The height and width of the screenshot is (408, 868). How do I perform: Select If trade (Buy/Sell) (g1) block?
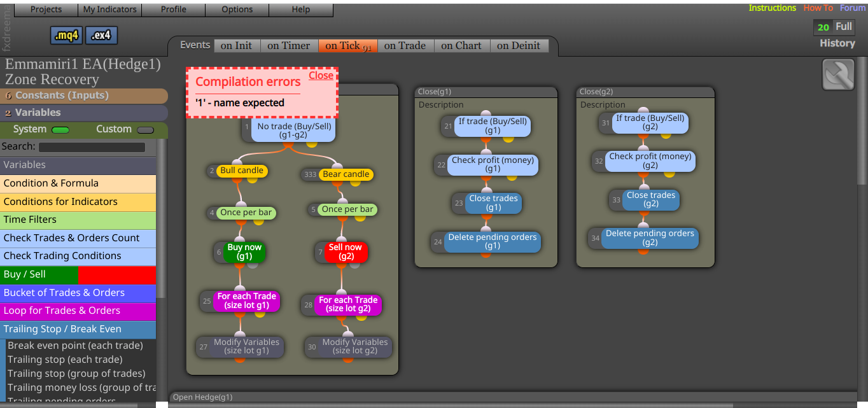[493, 126]
